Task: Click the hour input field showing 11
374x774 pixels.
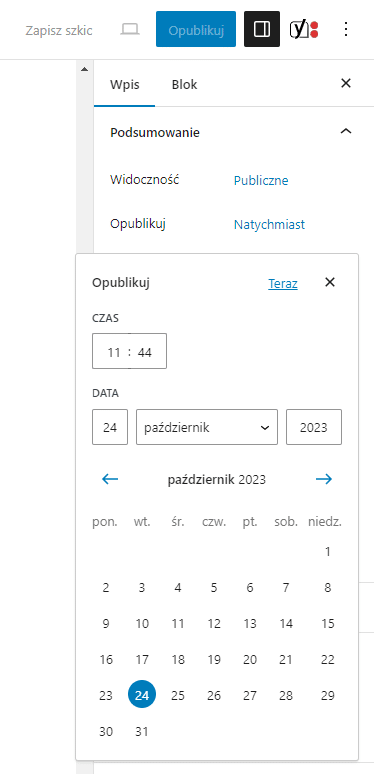Action: click(112, 352)
